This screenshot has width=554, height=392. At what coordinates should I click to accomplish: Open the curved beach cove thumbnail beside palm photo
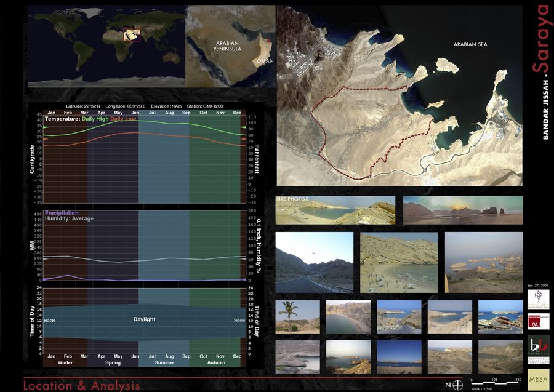pos(348,317)
